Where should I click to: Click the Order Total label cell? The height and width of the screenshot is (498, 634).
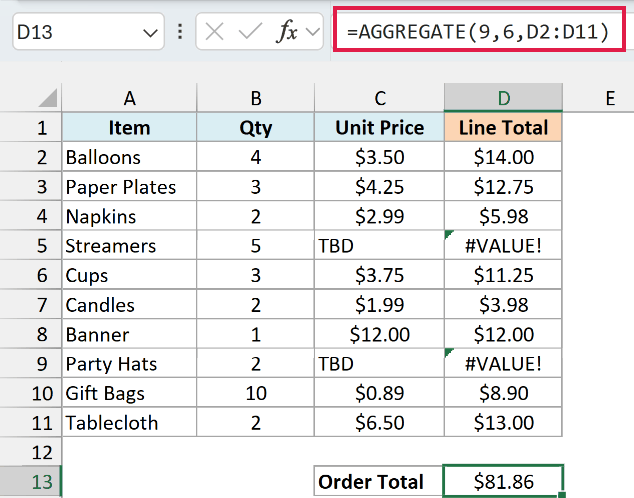tap(379, 481)
